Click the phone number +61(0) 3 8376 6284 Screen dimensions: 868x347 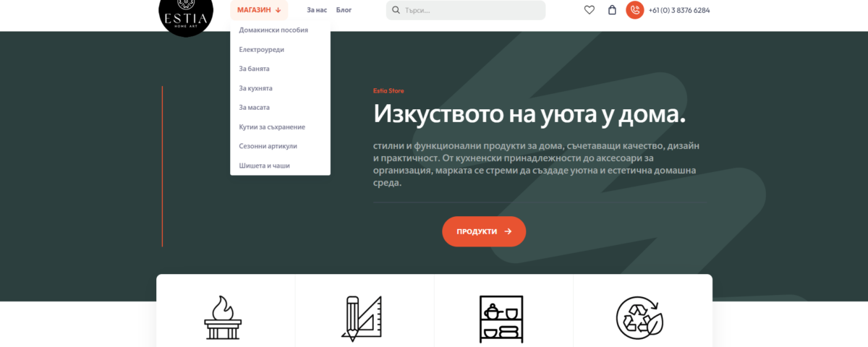[x=679, y=10]
